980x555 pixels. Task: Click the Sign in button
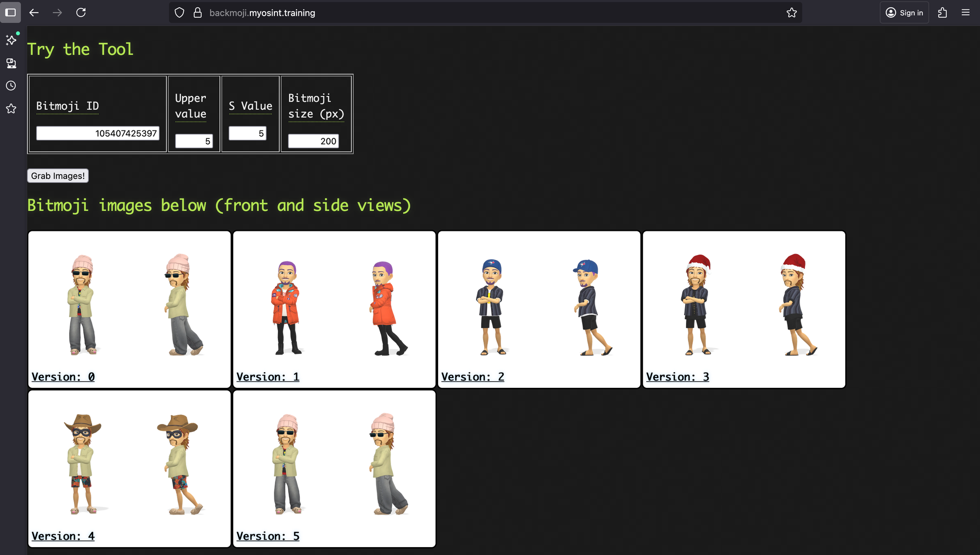click(904, 13)
